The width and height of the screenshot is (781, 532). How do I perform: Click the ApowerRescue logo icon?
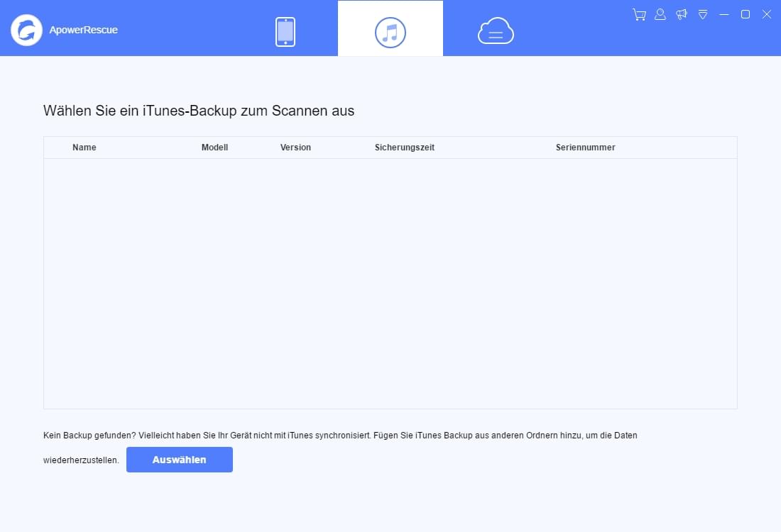click(x=26, y=30)
